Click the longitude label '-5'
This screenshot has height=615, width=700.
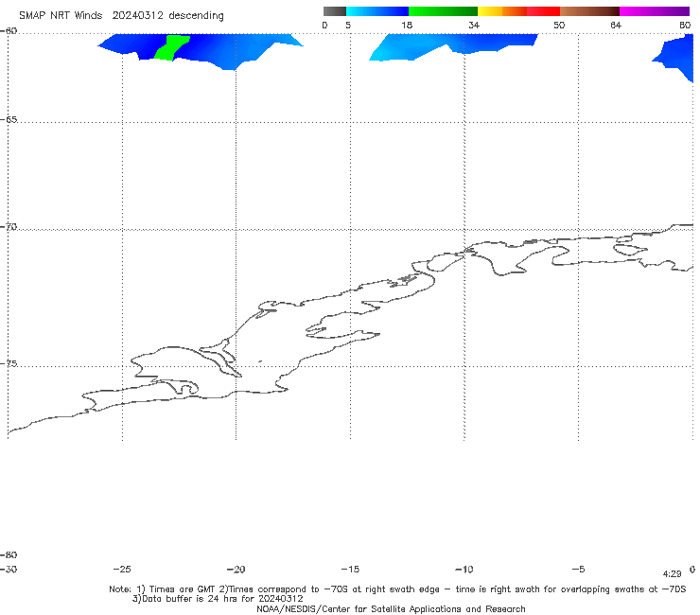579,570
